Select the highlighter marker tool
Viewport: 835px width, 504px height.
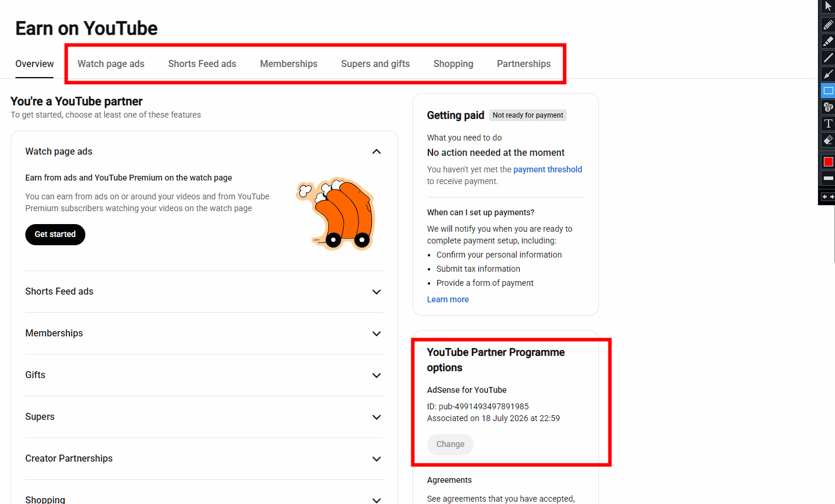coord(828,41)
